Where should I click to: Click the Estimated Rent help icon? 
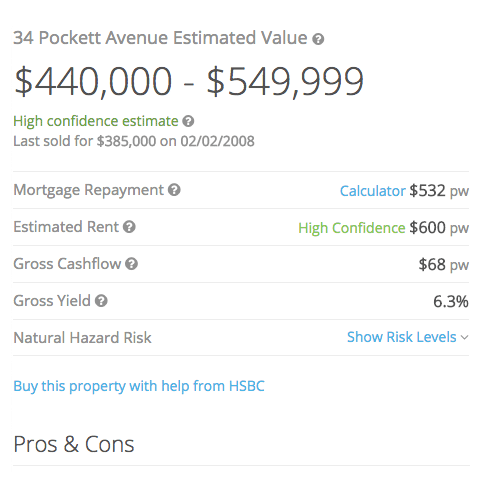tap(129, 227)
